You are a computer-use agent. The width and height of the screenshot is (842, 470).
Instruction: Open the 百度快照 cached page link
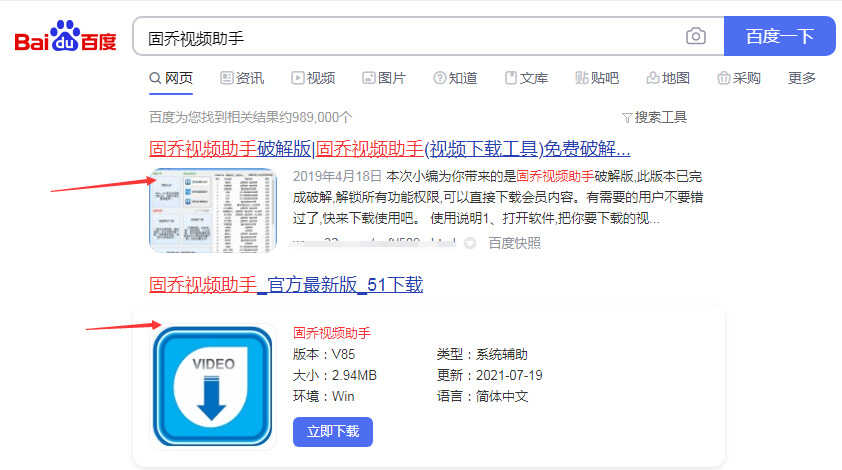[514, 243]
